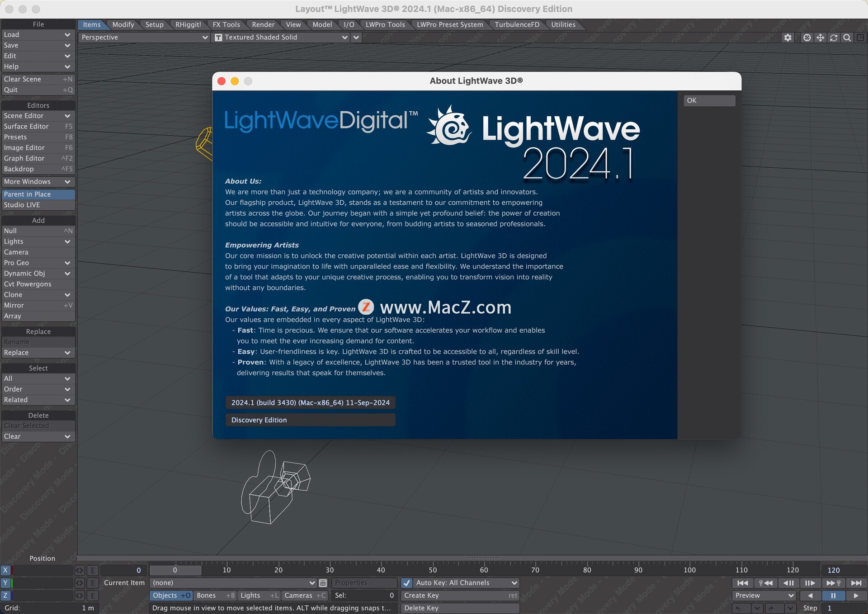The height and width of the screenshot is (614, 868).
Task: Jump to first frame button
Action: pyautogui.click(x=742, y=583)
